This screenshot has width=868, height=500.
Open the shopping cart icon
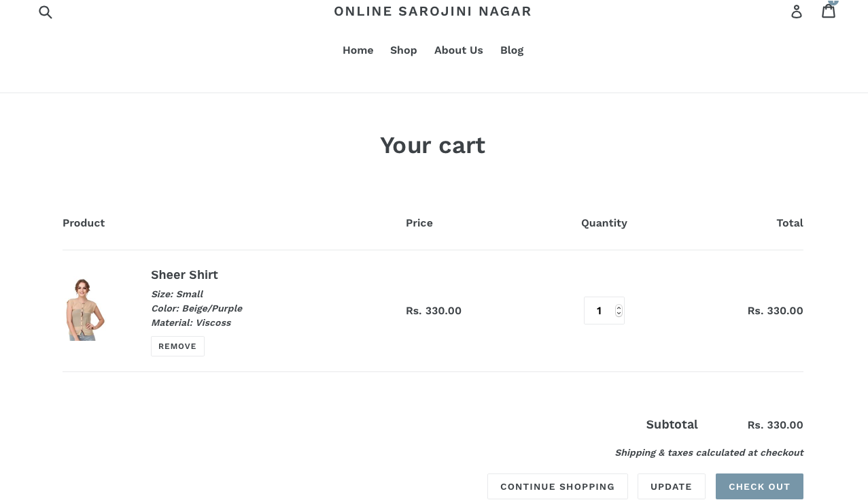point(828,12)
